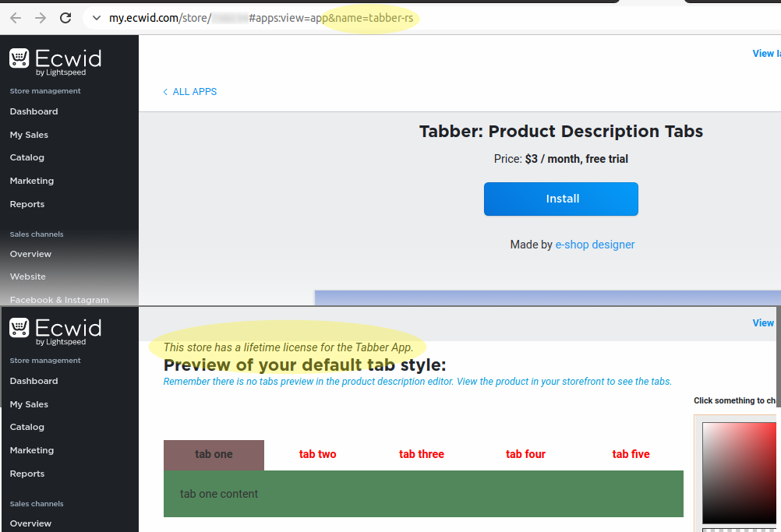Open Dashboard in the upper sidebar
Viewport: 781px width, 532px height.
34,111
